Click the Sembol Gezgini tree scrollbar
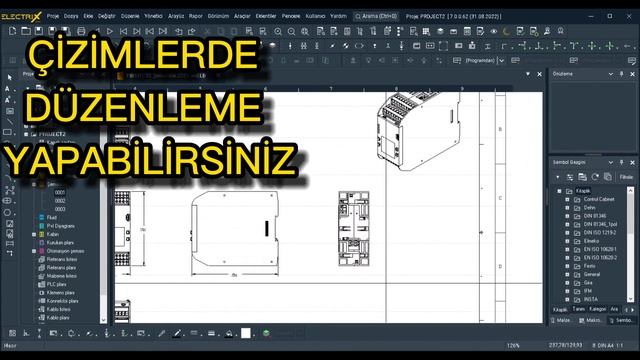The image size is (640, 360). (631, 244)
